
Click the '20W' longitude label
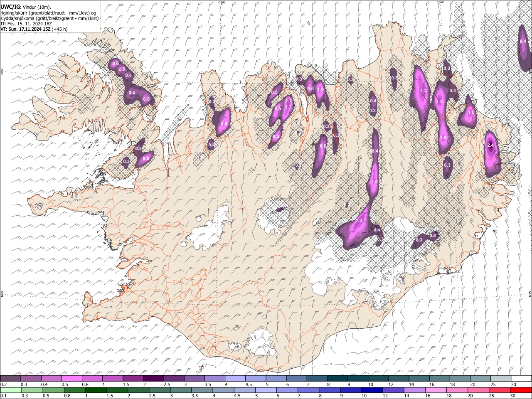pyautogui.click(x=221, y=2)
